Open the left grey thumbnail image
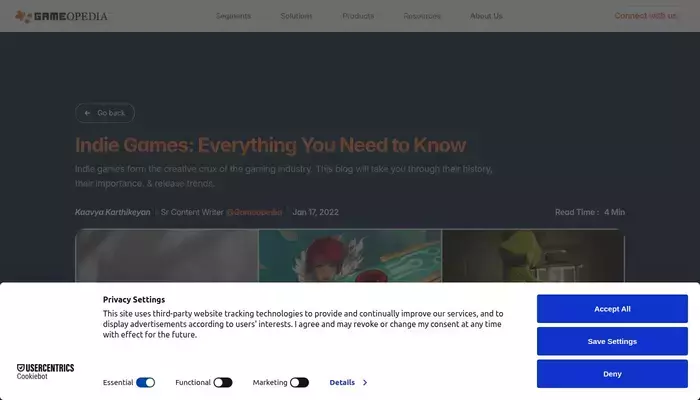 click(167, 255)
